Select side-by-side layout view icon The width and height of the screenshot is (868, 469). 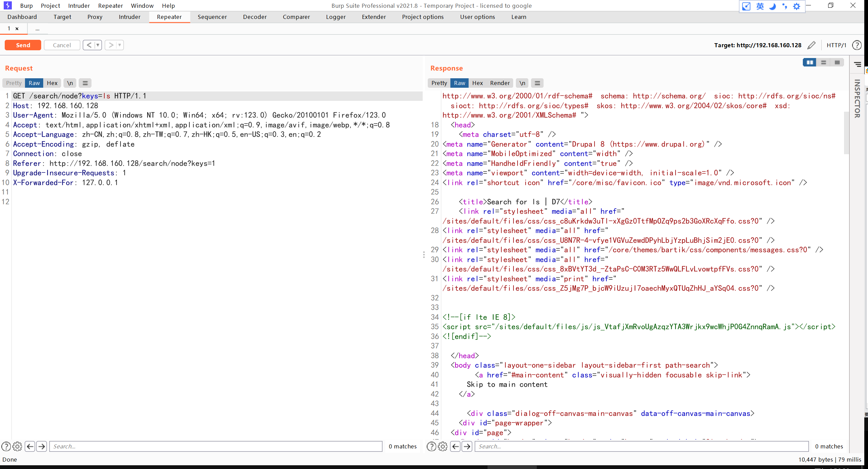(x=810, y=62)
